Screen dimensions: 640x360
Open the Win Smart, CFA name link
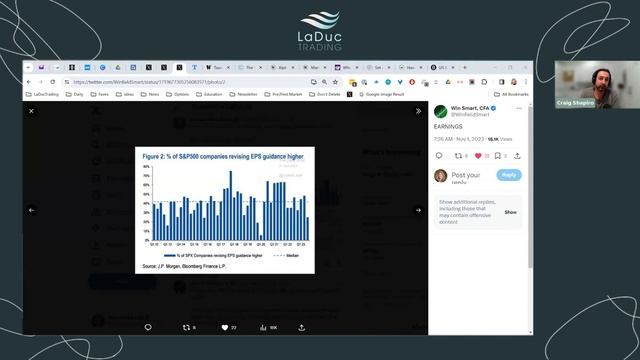click(470, 108)
